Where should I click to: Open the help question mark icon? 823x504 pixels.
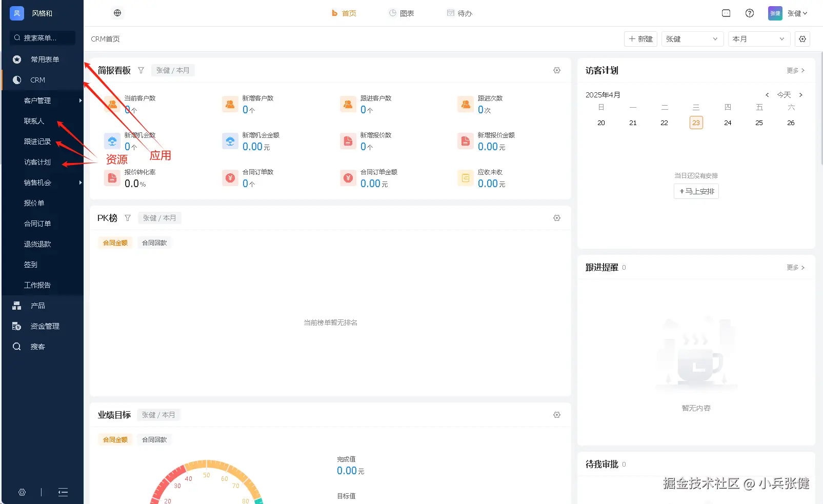click(x=750, y=13)
